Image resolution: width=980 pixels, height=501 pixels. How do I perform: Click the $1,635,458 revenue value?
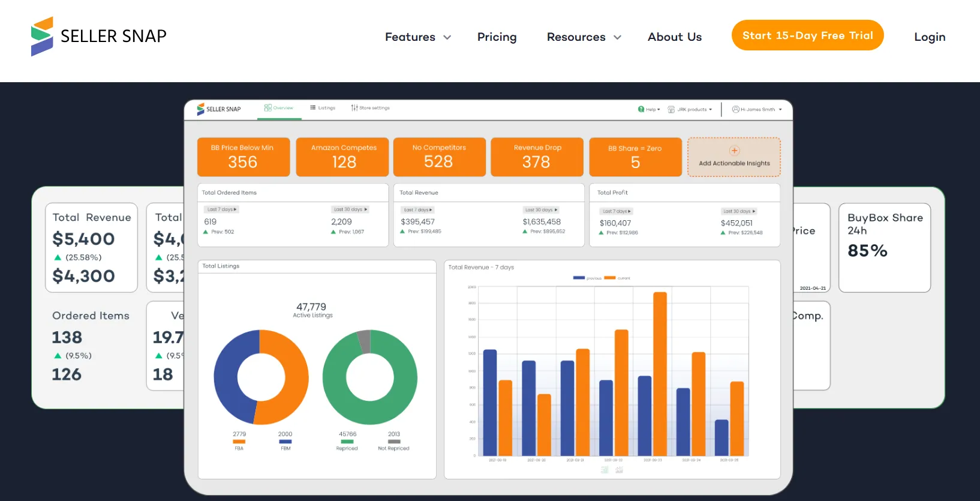click(542, 221)
